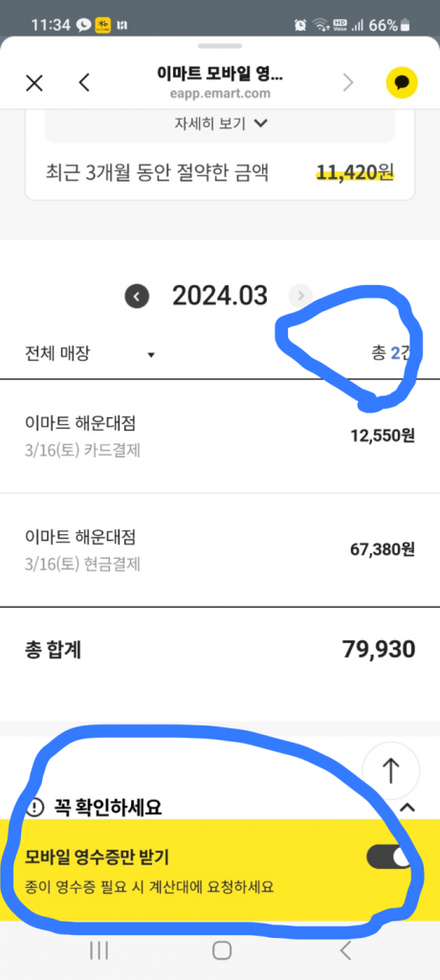Collapse the 꼭 확인하세요 section chevron

coord(407,808)
